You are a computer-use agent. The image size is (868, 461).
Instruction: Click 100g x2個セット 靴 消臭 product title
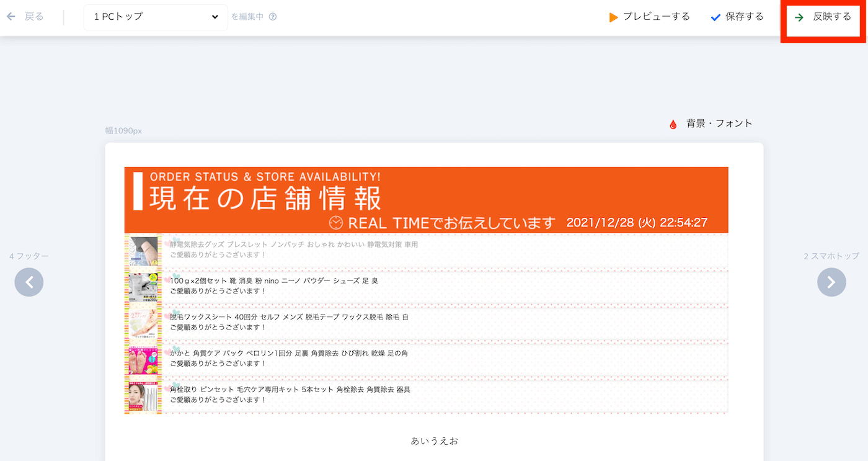(274, 280)
